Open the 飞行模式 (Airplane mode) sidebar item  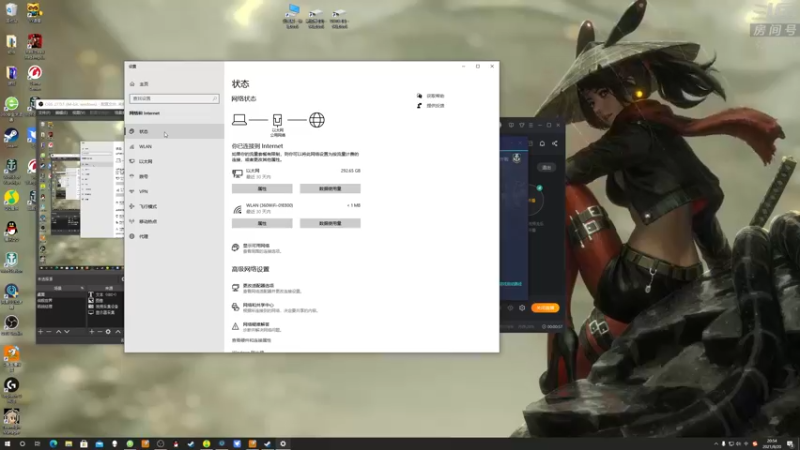click(x=174, y=206)
